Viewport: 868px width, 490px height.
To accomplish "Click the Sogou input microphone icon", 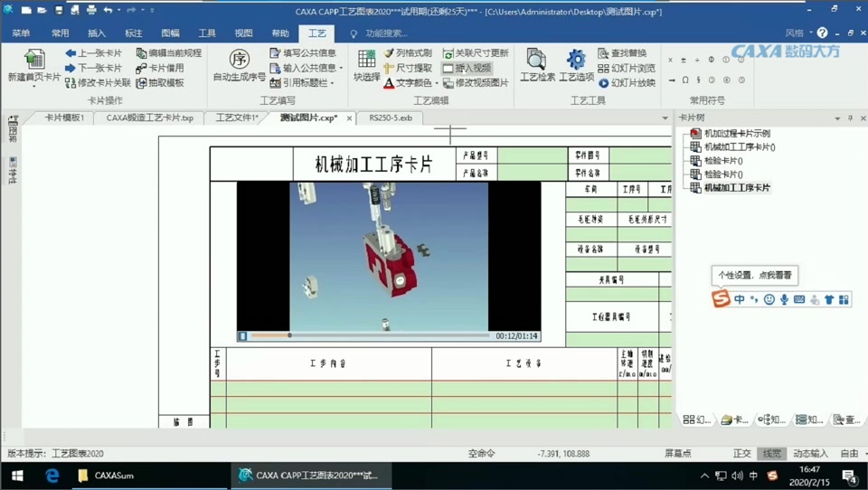I will pos(784,299).
